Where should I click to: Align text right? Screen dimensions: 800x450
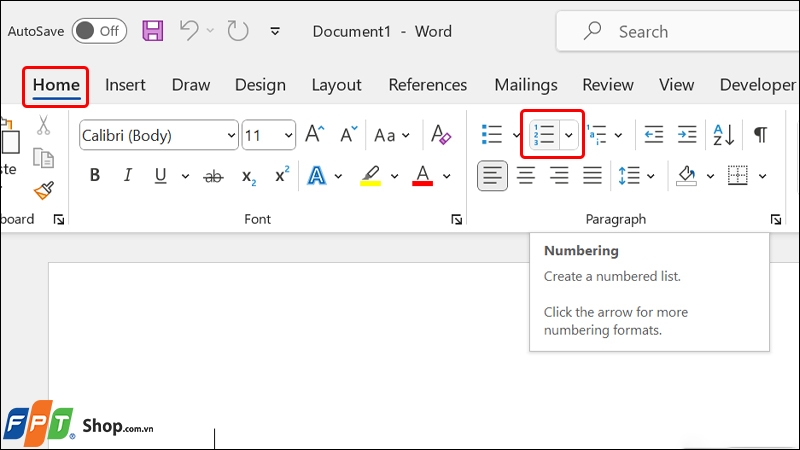tap(559, 176)
